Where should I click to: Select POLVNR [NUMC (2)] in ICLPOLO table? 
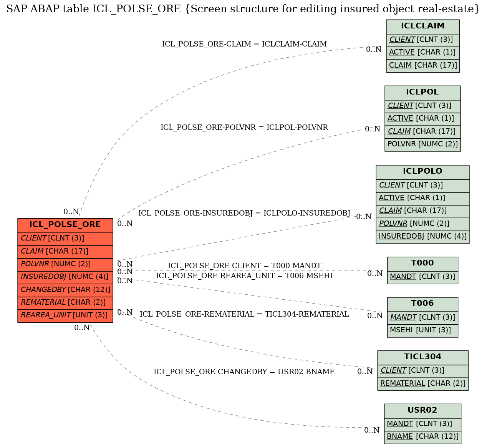pos(422,224)
